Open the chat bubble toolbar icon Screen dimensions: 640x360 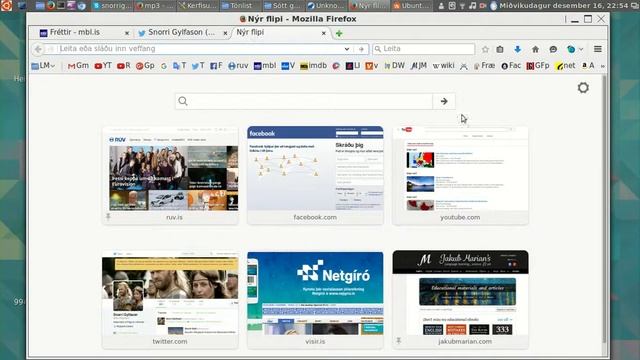pyautogui.click(x=553, y=49)
